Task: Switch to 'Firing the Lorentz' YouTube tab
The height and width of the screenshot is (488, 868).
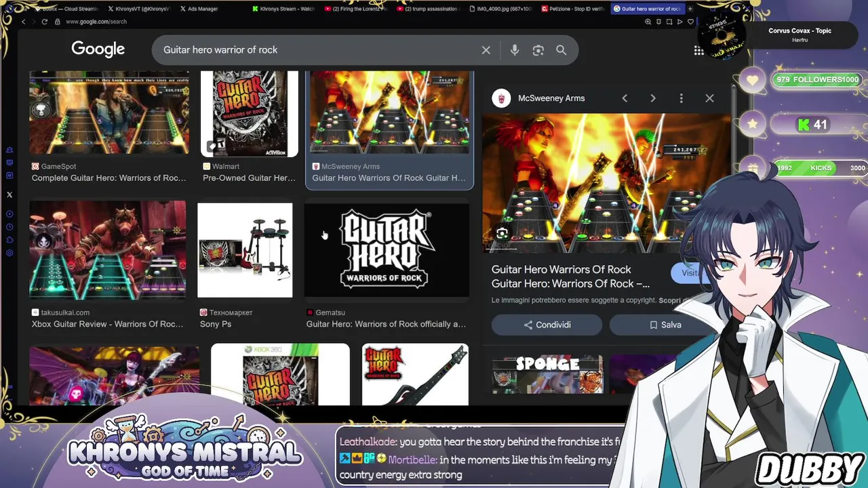Action: click(x=355, y=9)
